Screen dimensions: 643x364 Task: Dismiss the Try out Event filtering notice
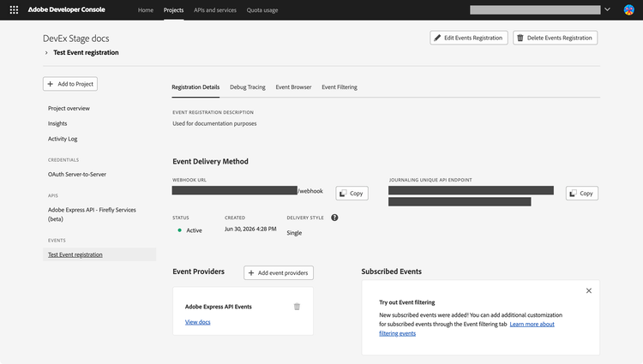point(589,290)
